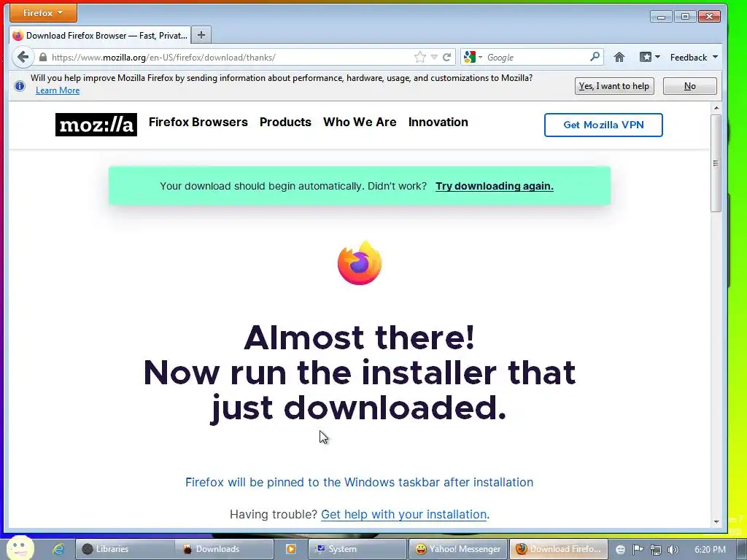The image size is (747, 560).
Task: Click Try downloading again link
Action: pyautogui.click(x=495, y=186)
